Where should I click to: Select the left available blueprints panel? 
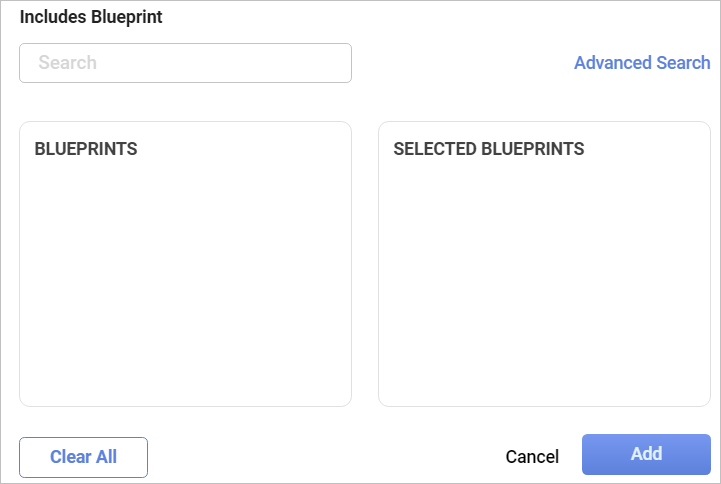coord(185,264)
